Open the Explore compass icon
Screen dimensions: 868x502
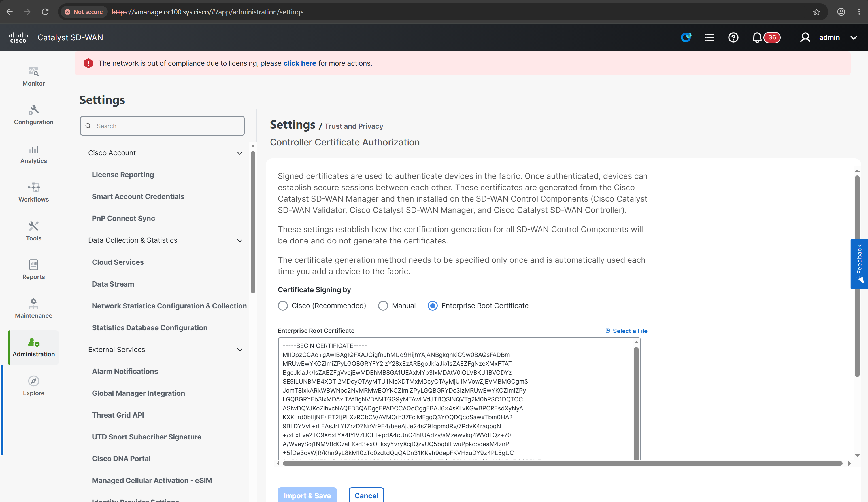[33, 381]
